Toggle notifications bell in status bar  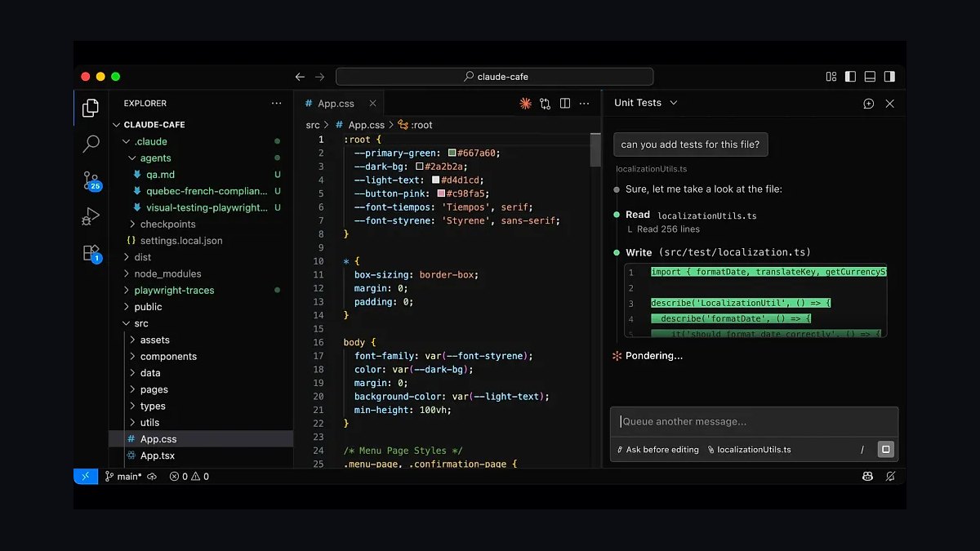(890, 477)
